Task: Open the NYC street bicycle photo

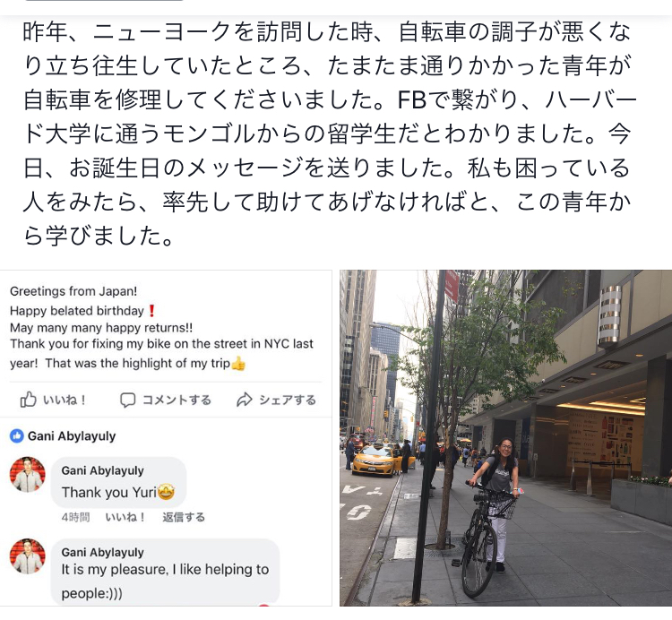Action: click(x=505, y=438)
